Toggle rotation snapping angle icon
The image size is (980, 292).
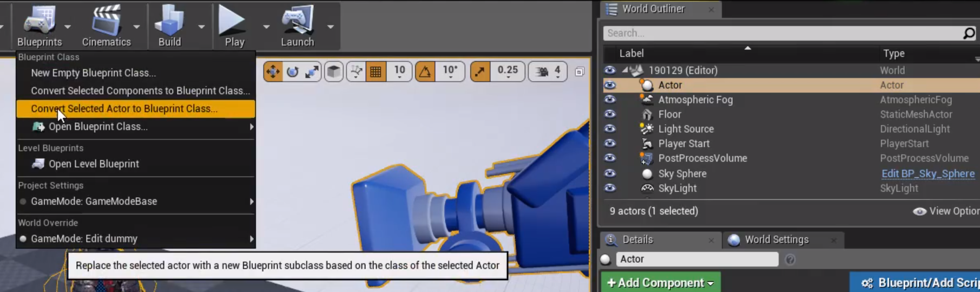tap(425, 72)
